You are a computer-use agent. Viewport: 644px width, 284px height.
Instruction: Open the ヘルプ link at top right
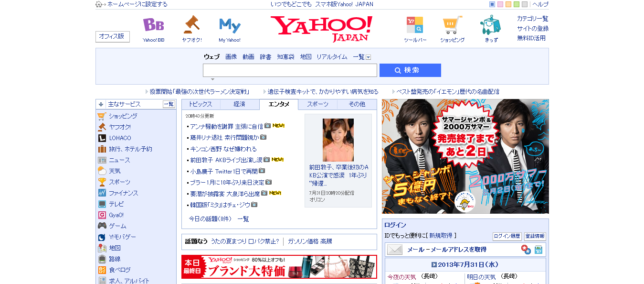pyautogui.click(x=540, y=4)
